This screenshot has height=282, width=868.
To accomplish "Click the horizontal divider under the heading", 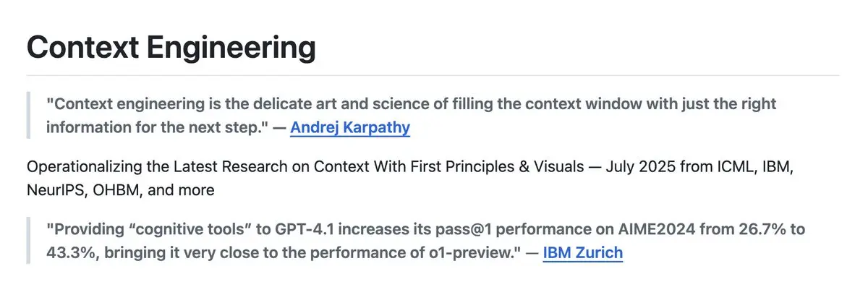I will point(433,75).
